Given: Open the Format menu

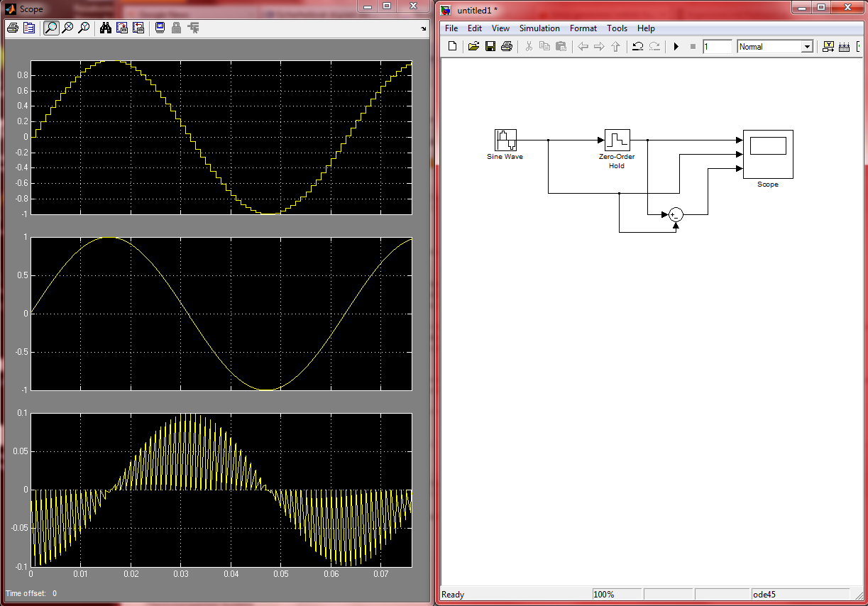Looking at the screenshot, I should click(583, 28).
